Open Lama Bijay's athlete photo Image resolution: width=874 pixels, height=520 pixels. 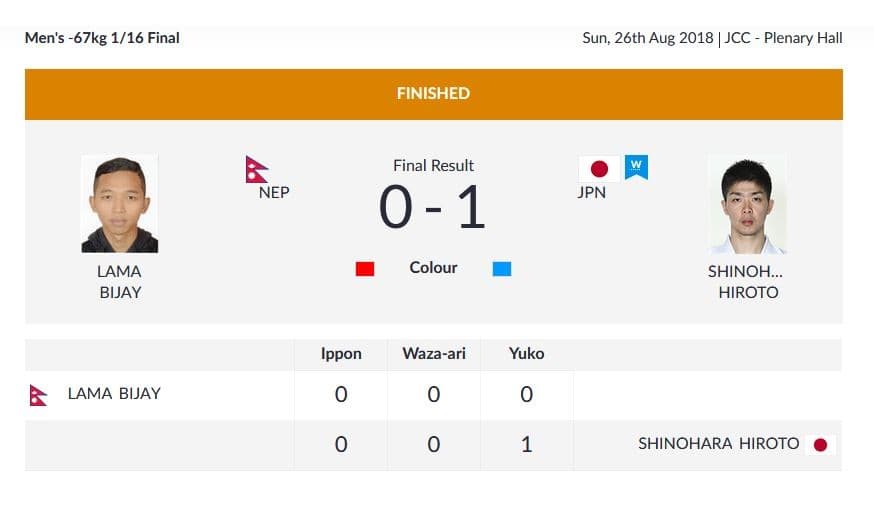(x=119, y=204)
